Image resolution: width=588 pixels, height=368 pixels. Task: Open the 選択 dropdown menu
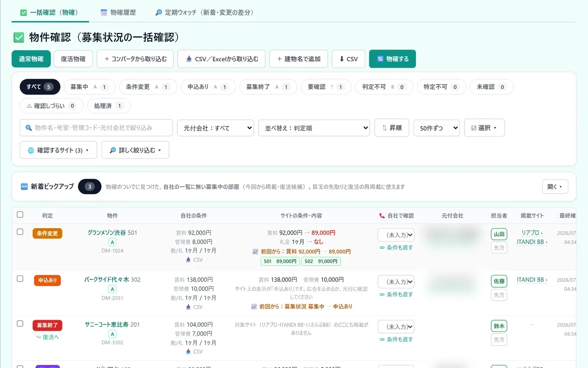coord(484,128)
